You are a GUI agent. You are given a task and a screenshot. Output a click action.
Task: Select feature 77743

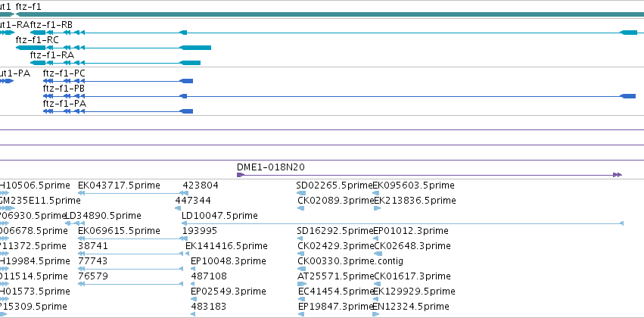pyautogui.click(x=93, y=261)
